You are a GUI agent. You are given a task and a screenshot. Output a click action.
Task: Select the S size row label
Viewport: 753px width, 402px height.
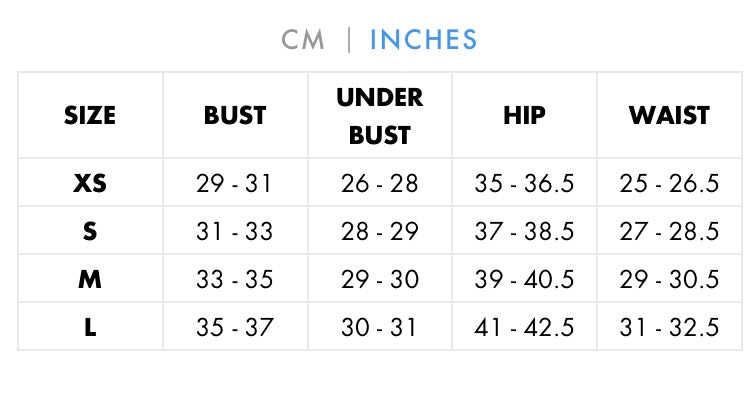[x=90, y=231]
